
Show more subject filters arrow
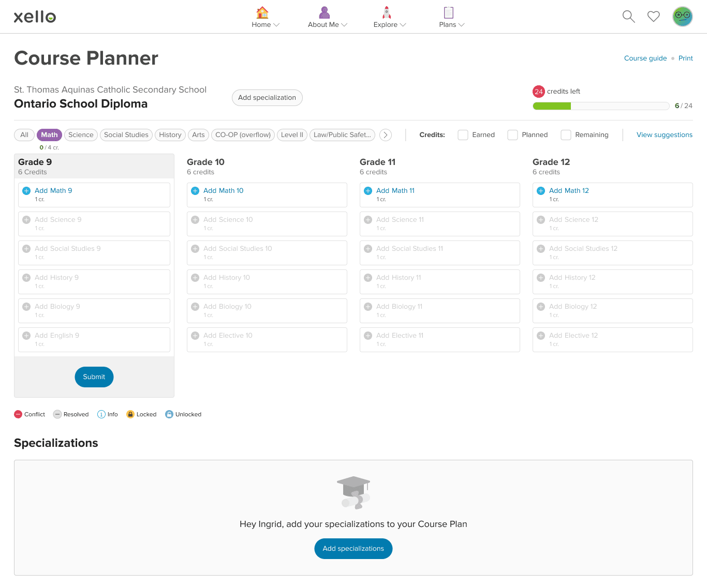386,135
